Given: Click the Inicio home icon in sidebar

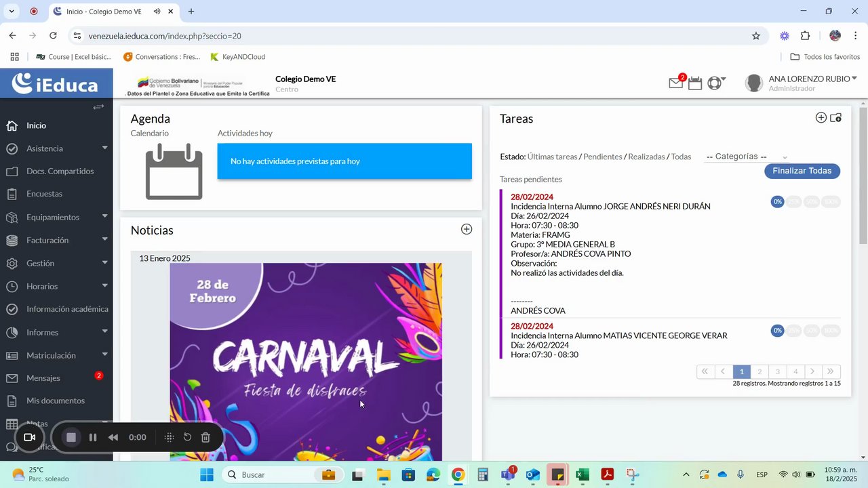Looking at the screenshot, I should 12,125.
